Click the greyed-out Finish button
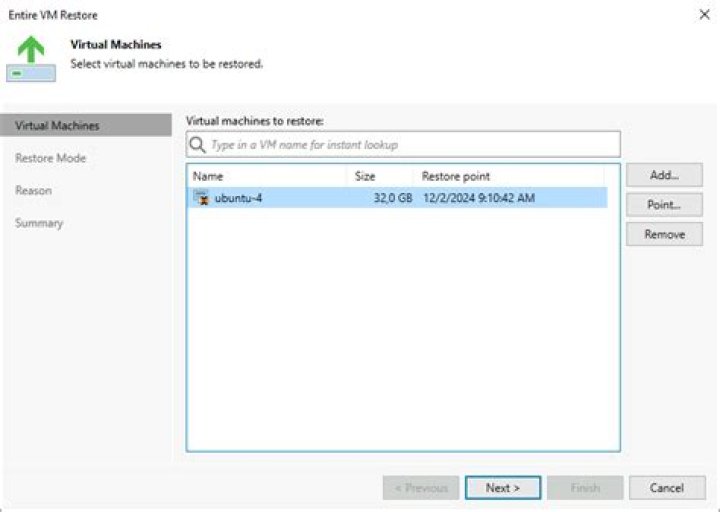The height and width of the screenshot is (512, 720). [x=585, y=488]
